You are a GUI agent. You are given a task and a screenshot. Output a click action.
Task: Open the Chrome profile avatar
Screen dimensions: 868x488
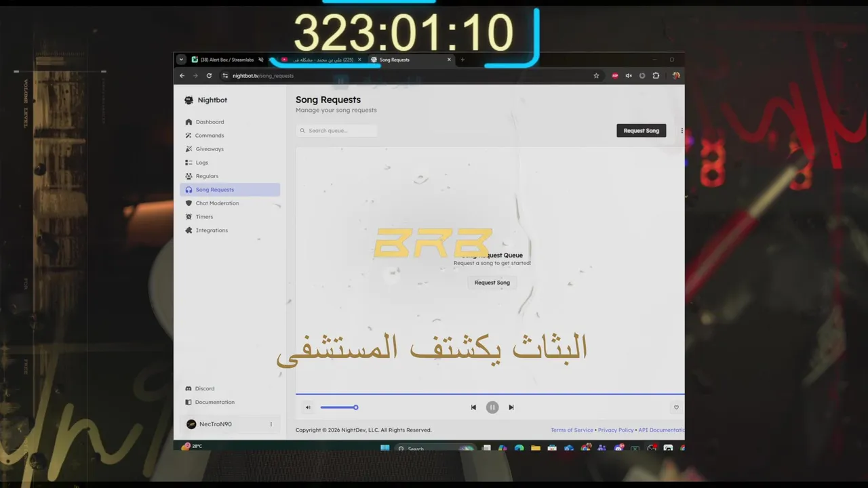coord(675,76)
